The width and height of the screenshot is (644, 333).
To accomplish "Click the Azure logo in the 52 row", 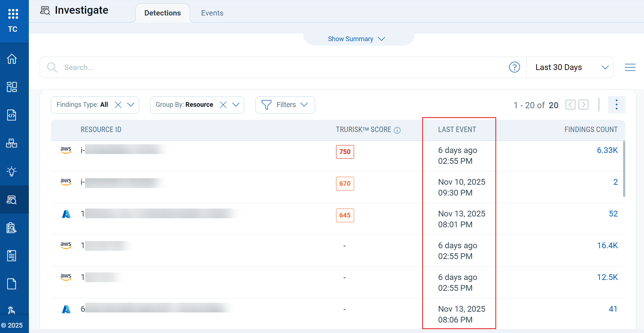I will [66, 214].
